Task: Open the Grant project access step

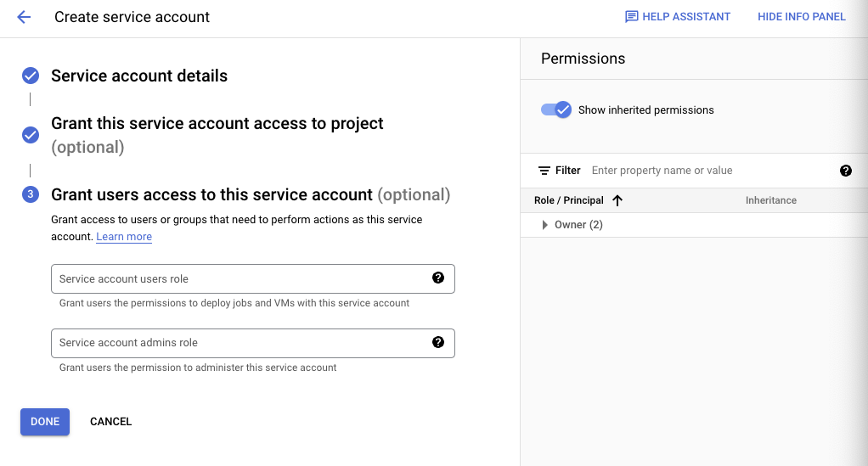Action: tap(217, 124)
